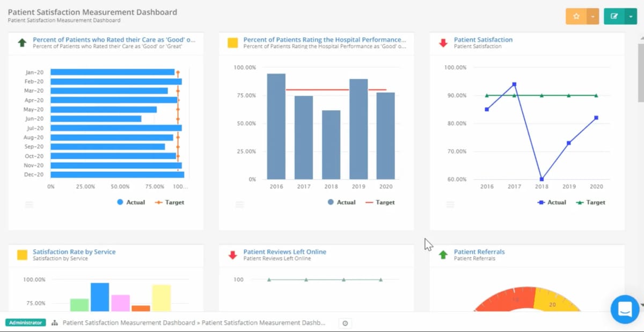The image size is (644, 332).
Task: Click green up arrow icon on Patient Referrals card
Action: 443,255
